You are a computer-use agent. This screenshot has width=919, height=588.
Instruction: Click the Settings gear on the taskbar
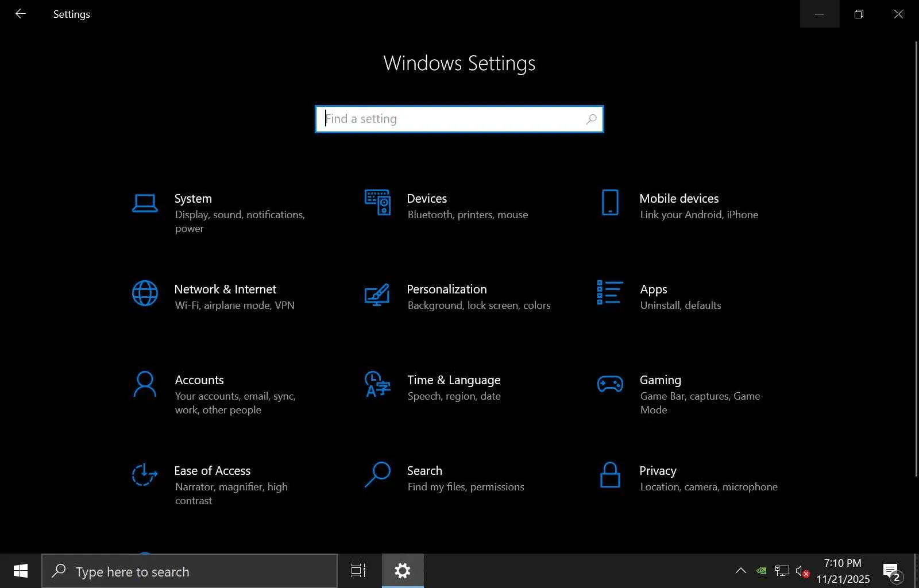[x=403, y=571]
